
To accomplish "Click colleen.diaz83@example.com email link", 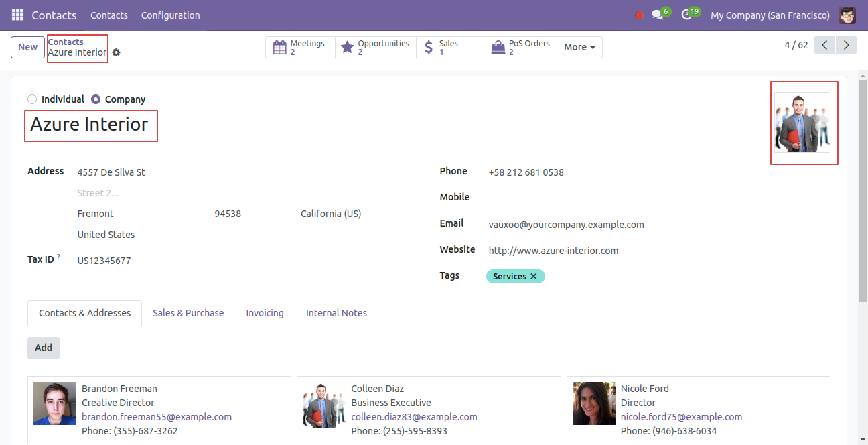I will tap(414, 417).
